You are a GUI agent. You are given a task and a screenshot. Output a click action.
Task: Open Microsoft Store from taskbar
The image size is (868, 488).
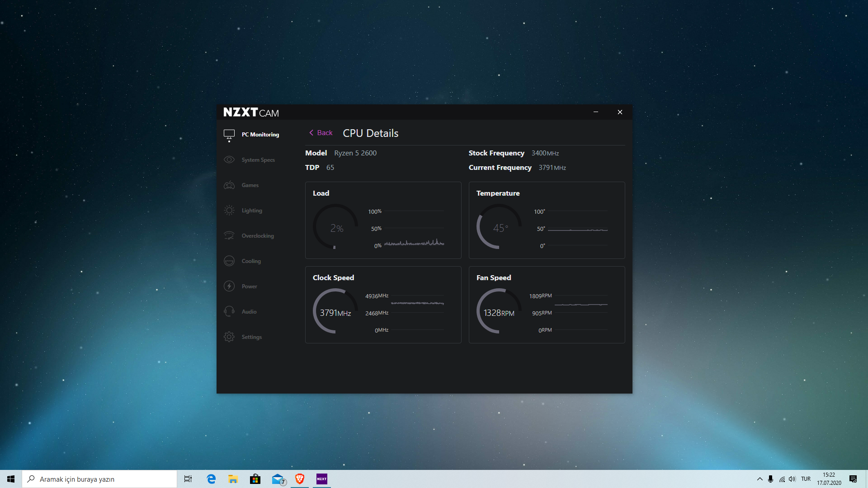pyautogui.click(x=255, y=479)
